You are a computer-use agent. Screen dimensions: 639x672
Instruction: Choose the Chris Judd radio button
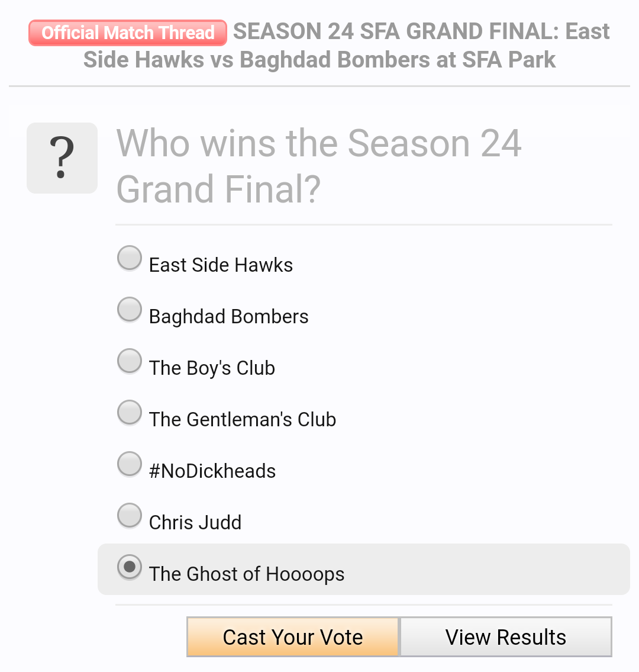pyautogui.click(x=130, y=516)
